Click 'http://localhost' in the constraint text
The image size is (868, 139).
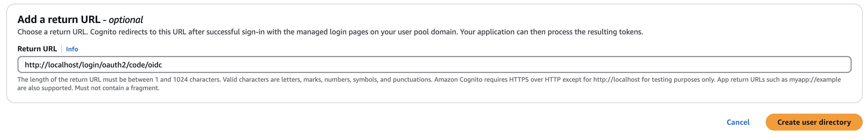point(616,80)
